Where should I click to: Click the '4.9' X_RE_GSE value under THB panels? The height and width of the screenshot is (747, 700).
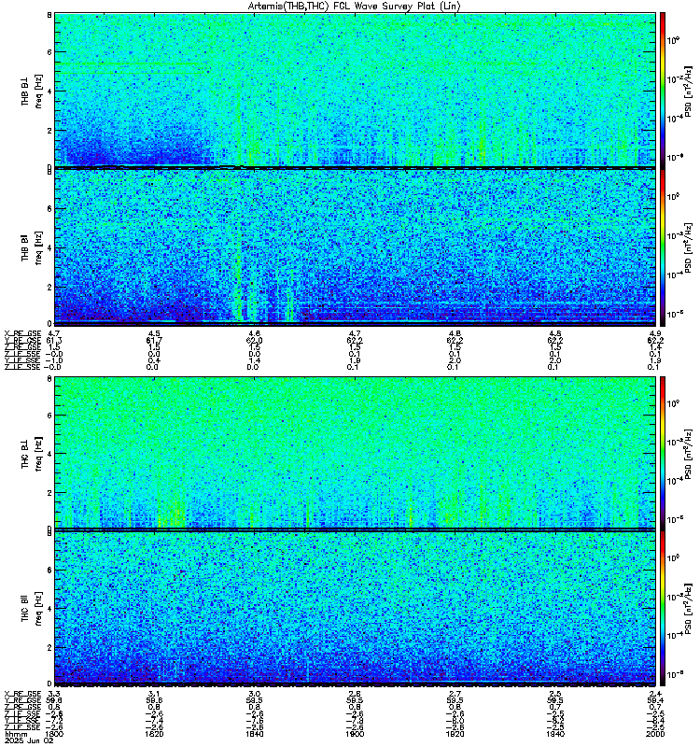[x=655, y=333]
